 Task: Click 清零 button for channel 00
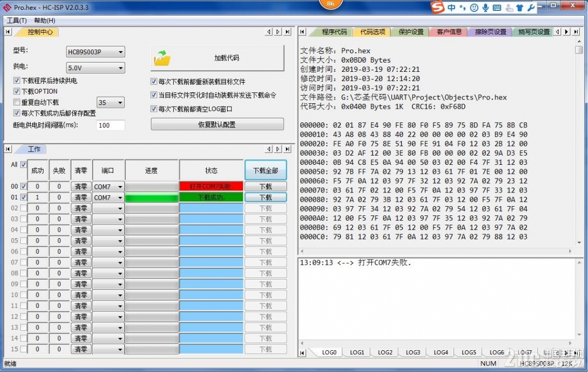81,187
